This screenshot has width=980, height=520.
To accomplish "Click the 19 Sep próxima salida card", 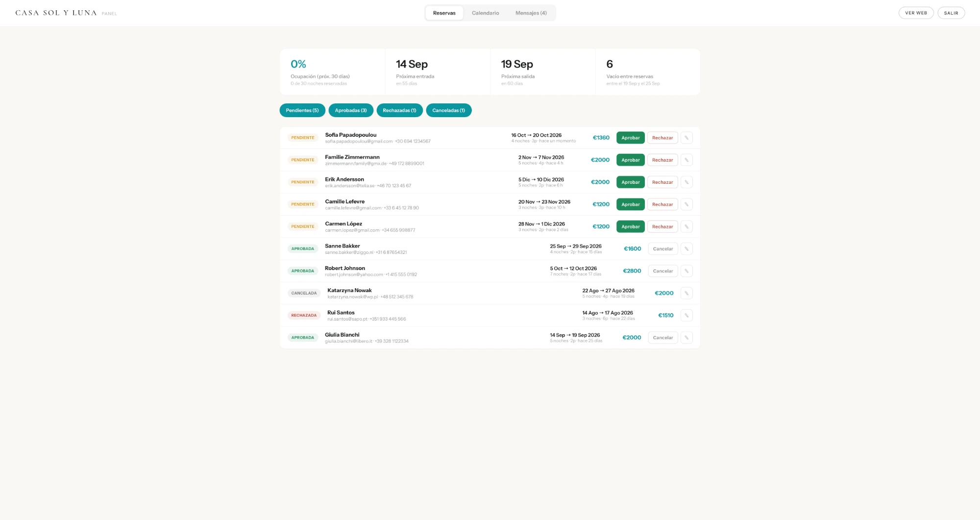I will pos(543,72).
